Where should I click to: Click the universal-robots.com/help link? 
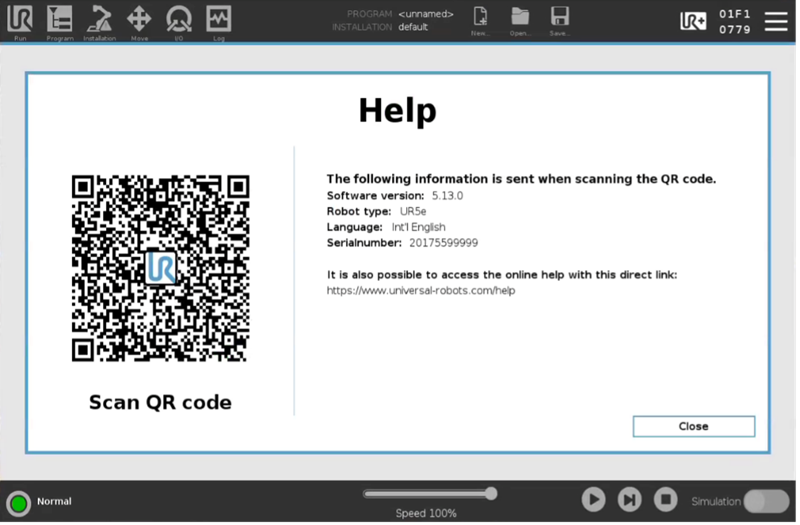pyautogui.click(x=421, y=291)
